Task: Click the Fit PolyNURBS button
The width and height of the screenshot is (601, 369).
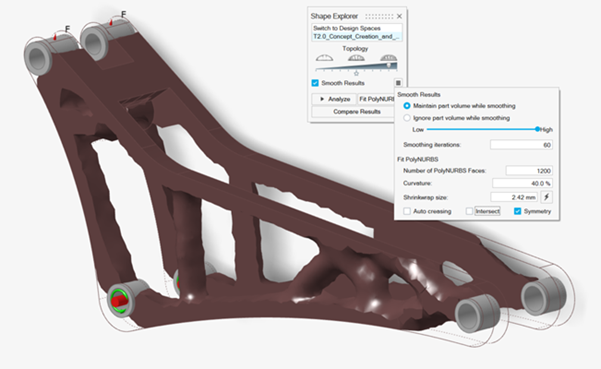Action: tap(376, 99)
